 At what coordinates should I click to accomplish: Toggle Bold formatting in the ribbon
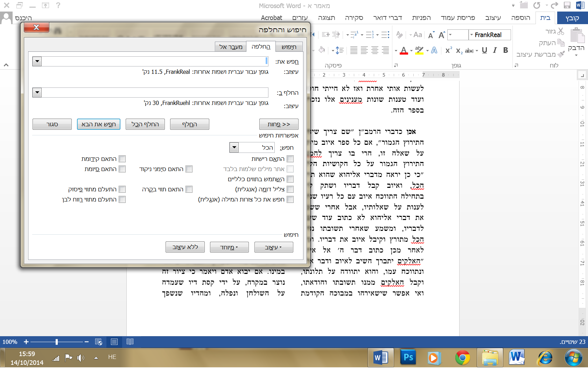click(505, 50)
